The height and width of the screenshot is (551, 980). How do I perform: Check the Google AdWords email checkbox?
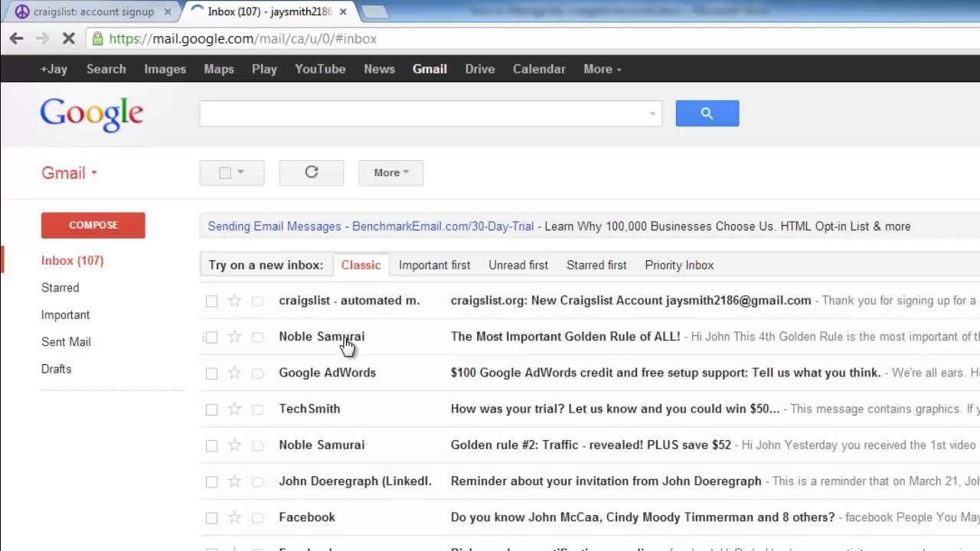tap(211, 373)
